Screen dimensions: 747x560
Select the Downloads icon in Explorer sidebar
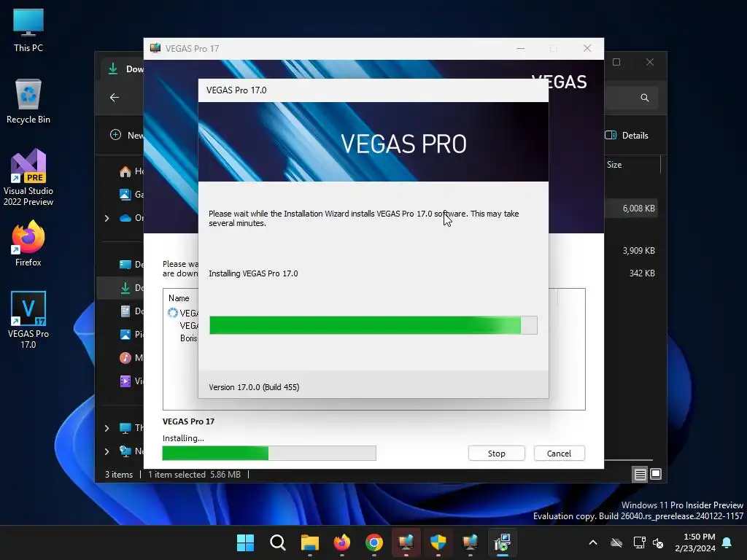(125, 287)
